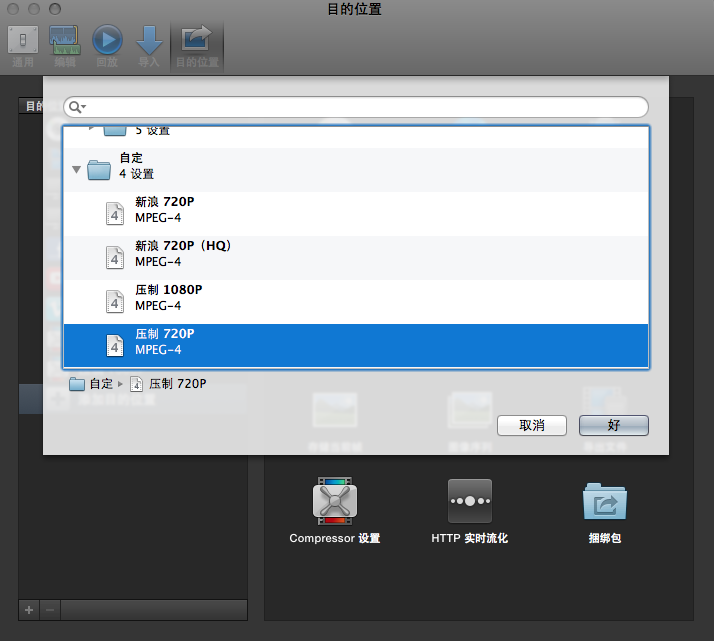Viewport: 714px width, 641px height.
Task: Confirm with the 好 (OK) button
Action: coord(613,425)
